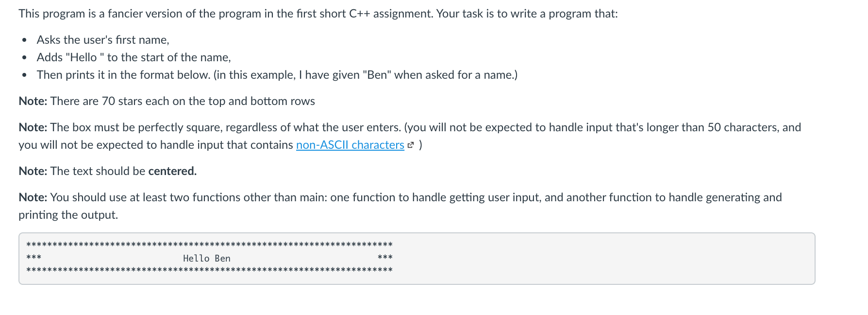This screenshot has width=868, height=315.
Task: Click the bold "Note:" label before "There are 70"
Action: click(x=33, y=101)
